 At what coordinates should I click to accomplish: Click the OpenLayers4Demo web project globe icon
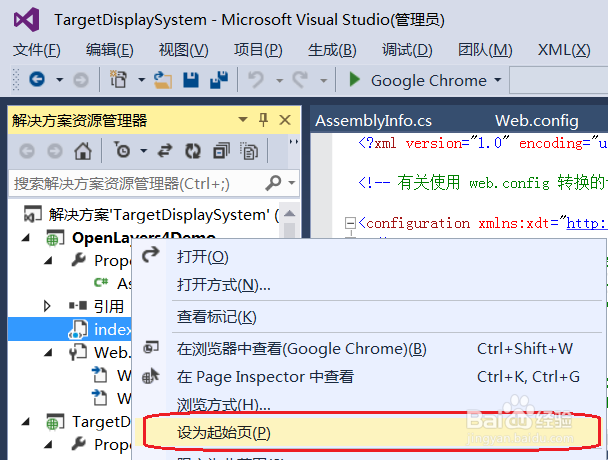[55, 238]
